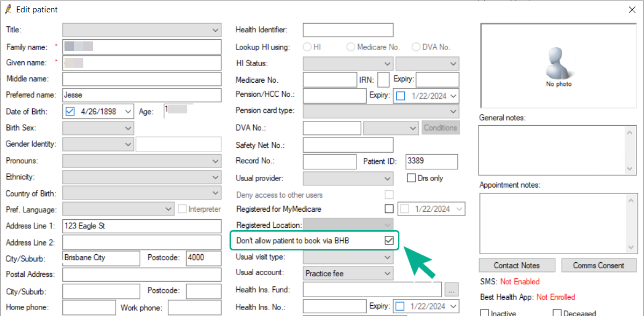Click the Address Line 2 field

click(142, 242)
